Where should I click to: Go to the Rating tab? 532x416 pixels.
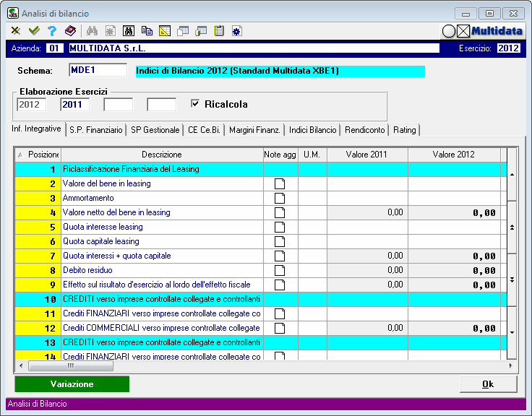405,130
